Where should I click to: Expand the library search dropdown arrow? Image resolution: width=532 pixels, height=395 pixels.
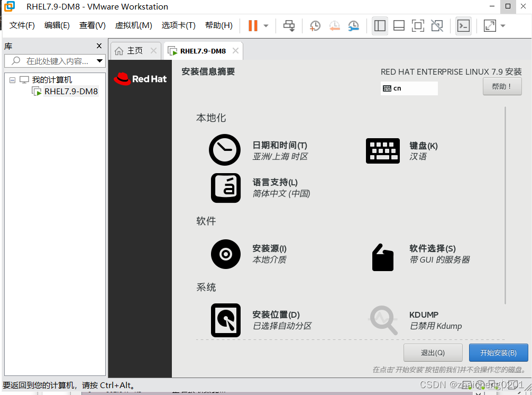[x=100, y=61]
